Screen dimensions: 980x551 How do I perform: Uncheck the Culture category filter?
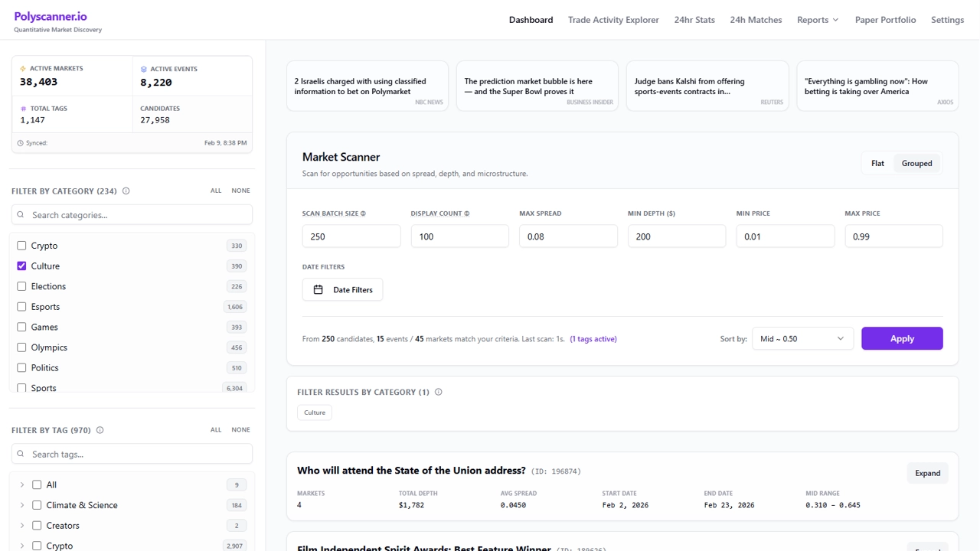tap(21, 266)
